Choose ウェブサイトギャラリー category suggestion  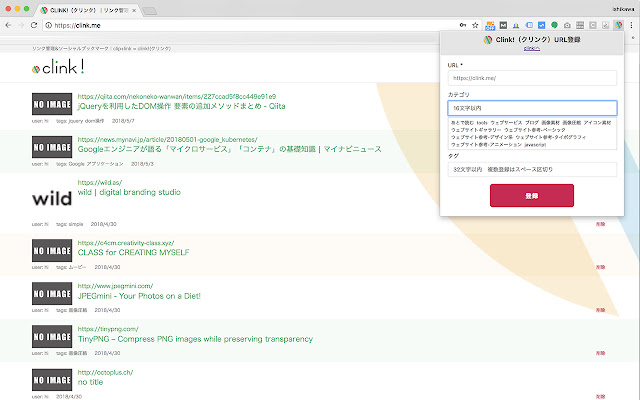(x=476, y=130)
